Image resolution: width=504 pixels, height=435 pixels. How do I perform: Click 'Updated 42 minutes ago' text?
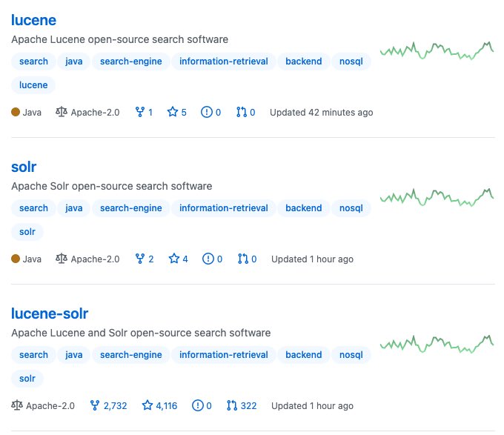click(x=322, y=113)
